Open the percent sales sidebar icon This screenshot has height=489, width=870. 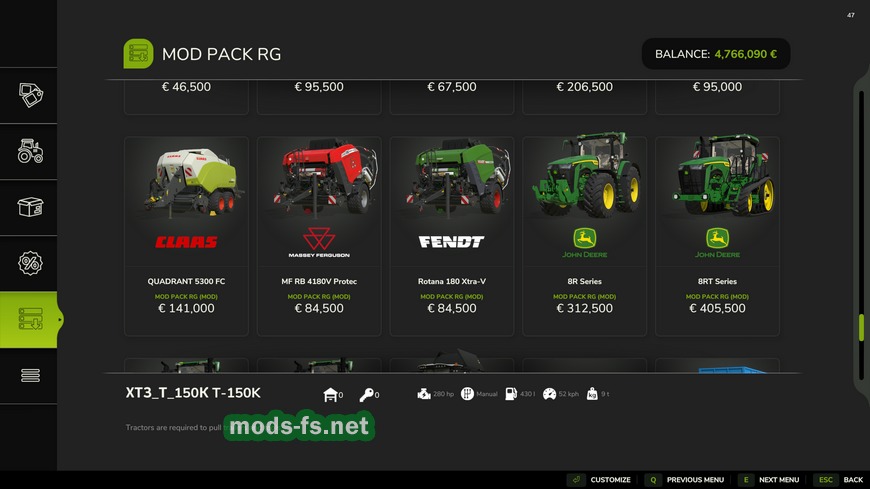coord(30,263)
